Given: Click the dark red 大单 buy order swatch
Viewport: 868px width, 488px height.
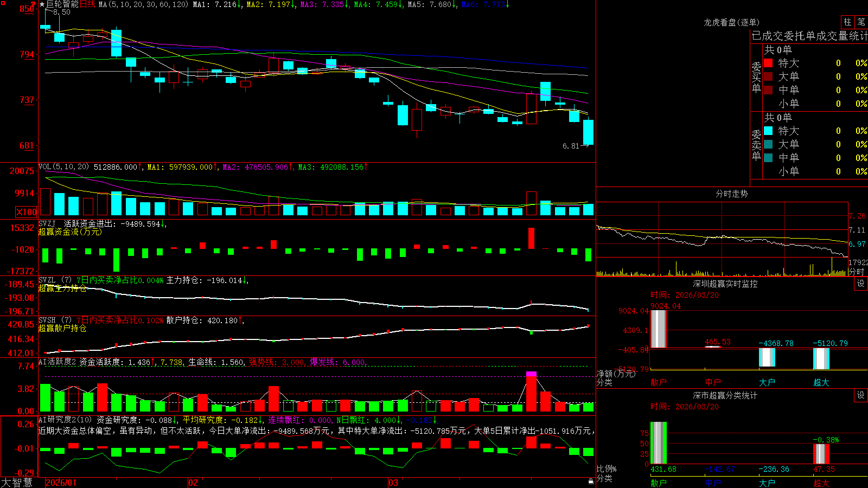Looking at the screenshot, I should [x=768, y=76].
